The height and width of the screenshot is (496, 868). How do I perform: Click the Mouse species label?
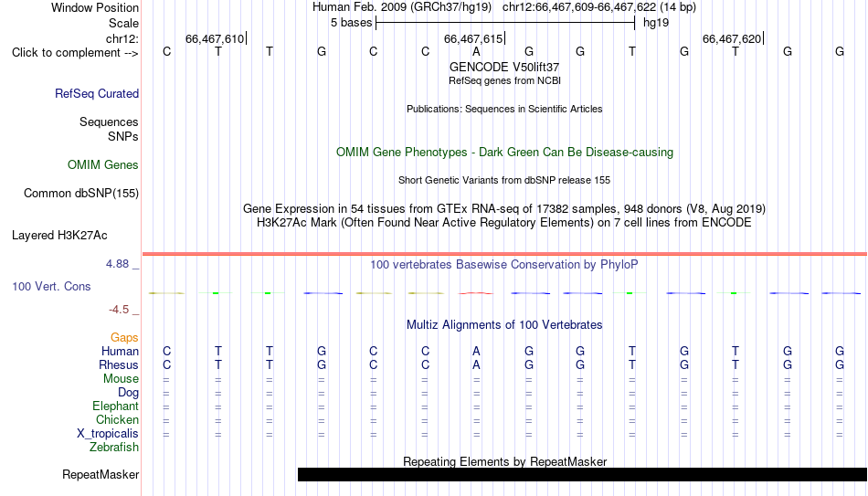tap(121, 379)
